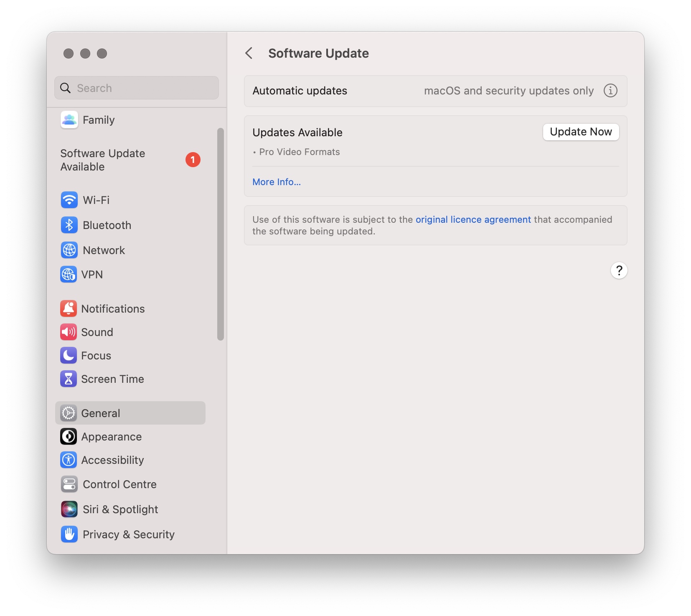Click the Screen Time hourglass icon
The width and height of the screenshot is (691, 616).
[x=69, y=379]
